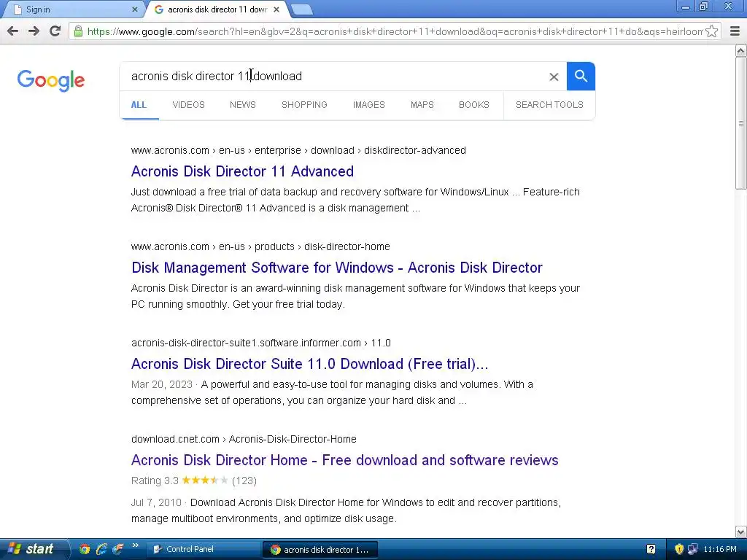This screenshot has height=560, width=747.
Task: Go back with the browser back arrow
Action: pos(13,31)
